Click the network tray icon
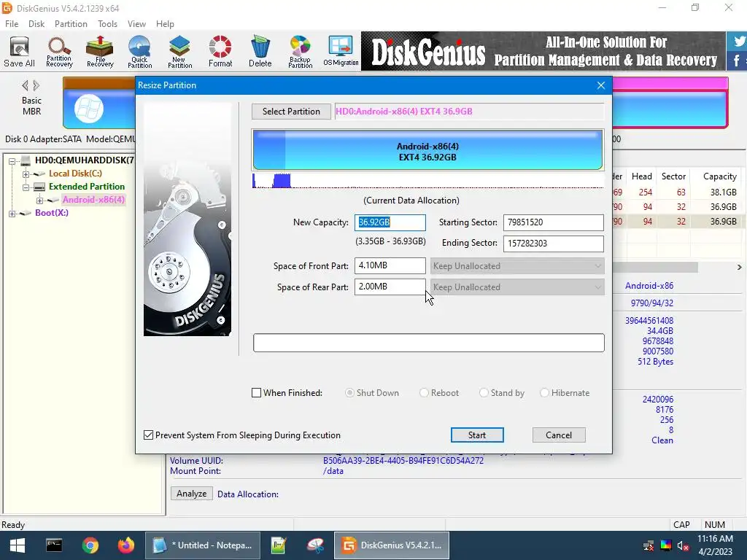 pyautogui.click(x=649, y=545)
